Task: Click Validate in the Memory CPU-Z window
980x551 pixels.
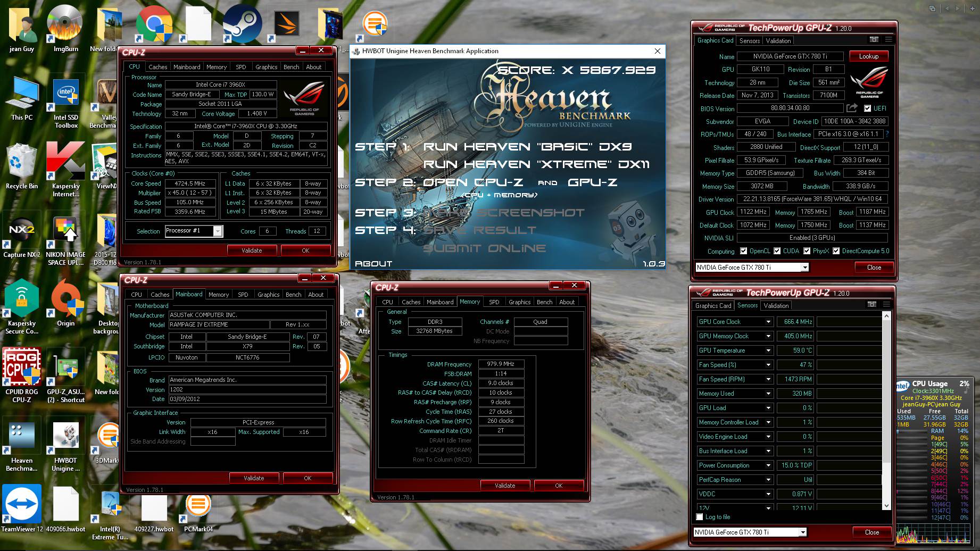Action: click(505, 486)
